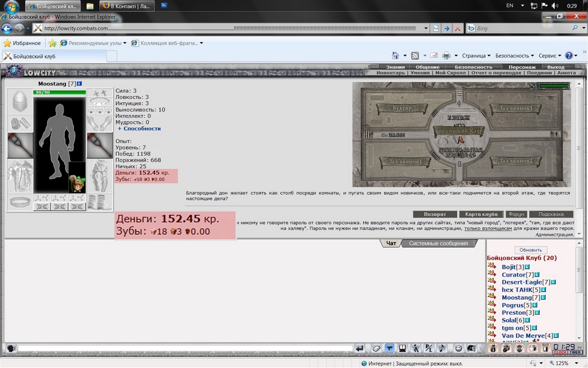Toggle the blue chat filter icon
The width and height of the screenshot is (588, 368).
pyautogui.click(x=390, y=348)
